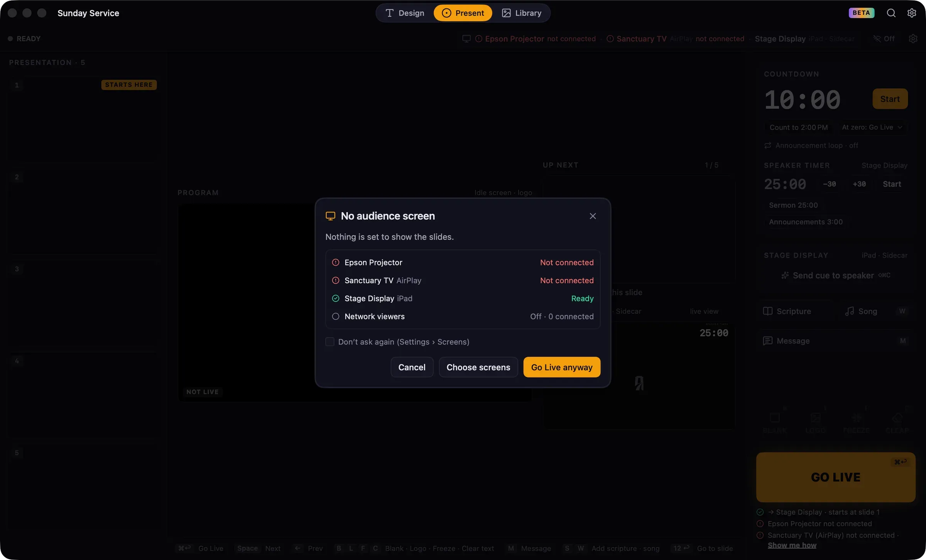Click the BETA badge

pos(861,13)
